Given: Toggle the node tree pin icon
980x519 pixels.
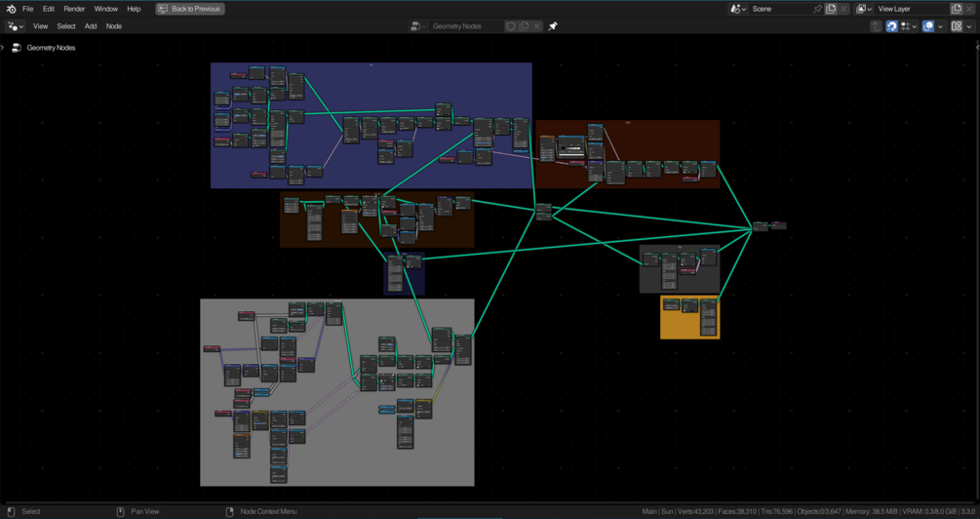Looking at the screenshot, I should point(553,26).
